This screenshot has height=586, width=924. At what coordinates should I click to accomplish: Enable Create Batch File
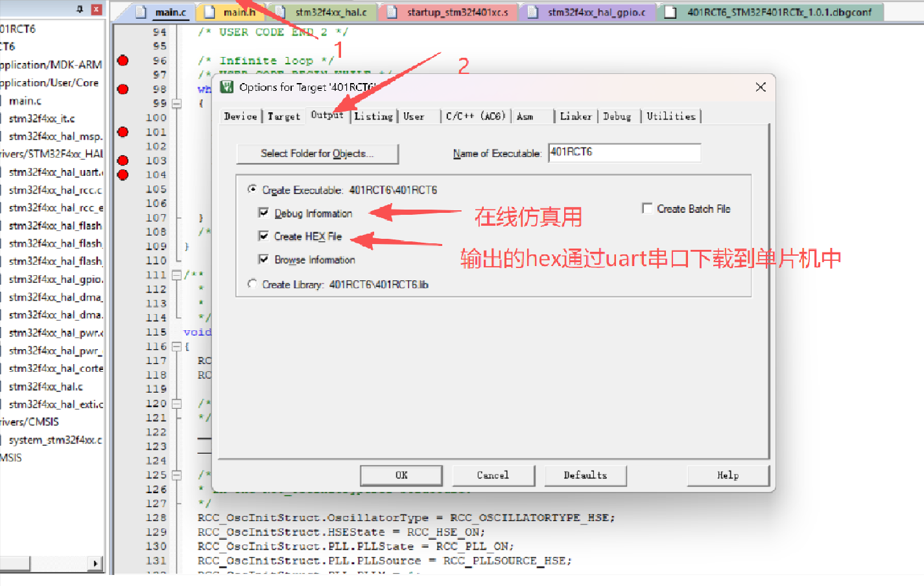[647, 208]
